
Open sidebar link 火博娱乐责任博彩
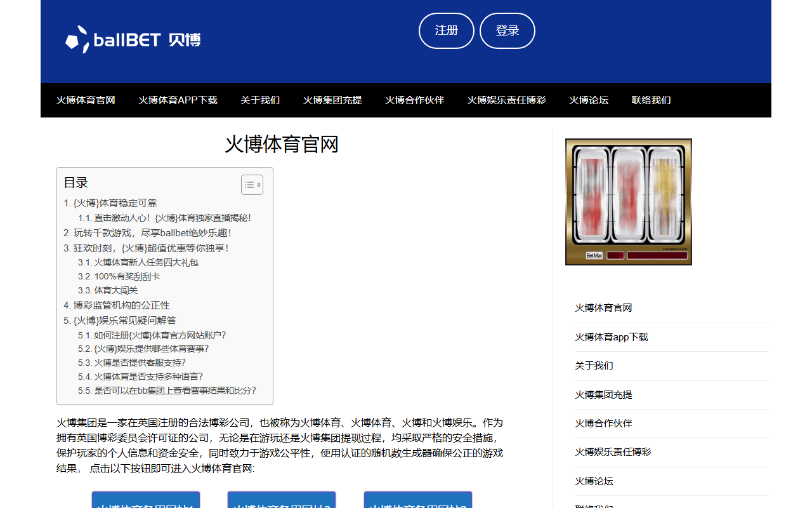(x=613, y=452)
